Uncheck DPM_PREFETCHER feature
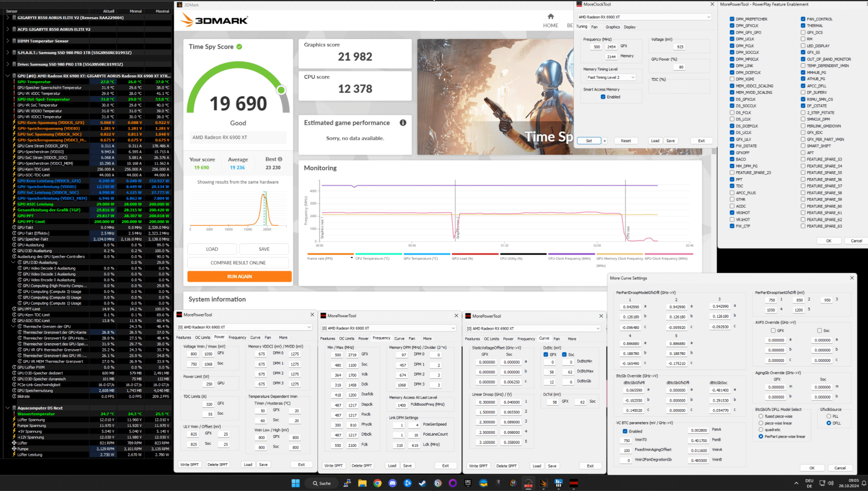Viewport: 868px width, 491px height. tap(732, 19)
